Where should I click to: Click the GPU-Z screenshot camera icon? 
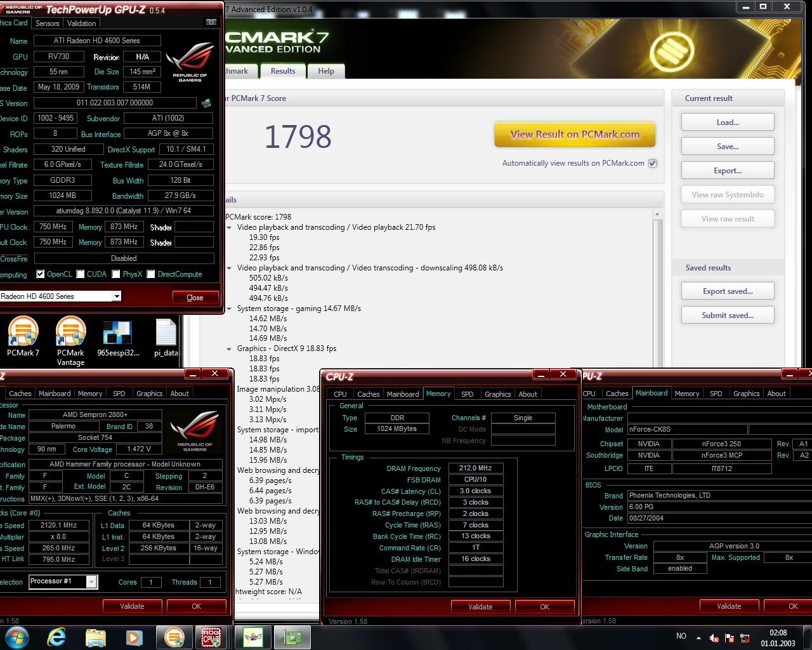click(x=211, y=22)
